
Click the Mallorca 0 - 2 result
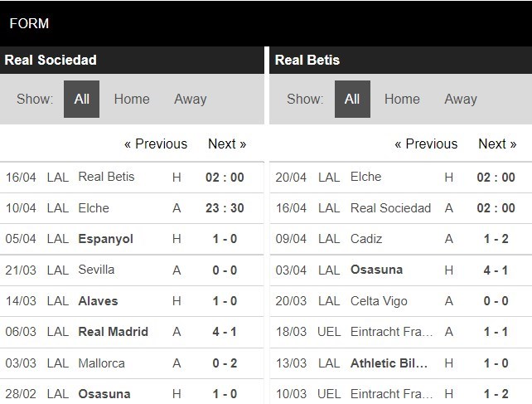(x=225, y=363)
